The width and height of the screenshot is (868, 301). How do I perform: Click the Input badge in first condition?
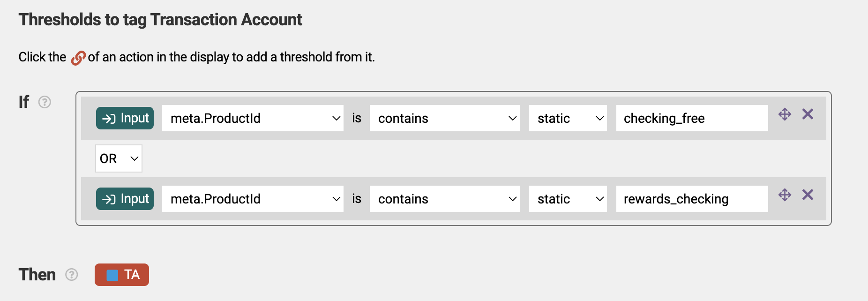(x=125, y=118)
